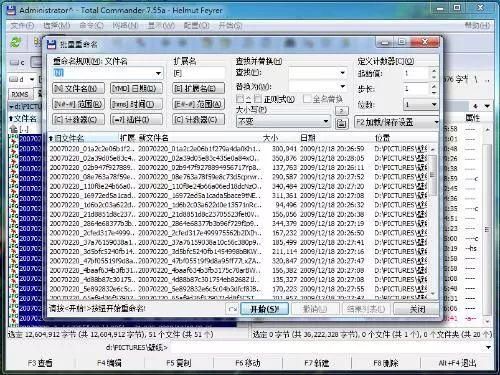500x375 pixels.
Task: Open 配置(O) menu in Total Commander
Action: click(196, 25)
